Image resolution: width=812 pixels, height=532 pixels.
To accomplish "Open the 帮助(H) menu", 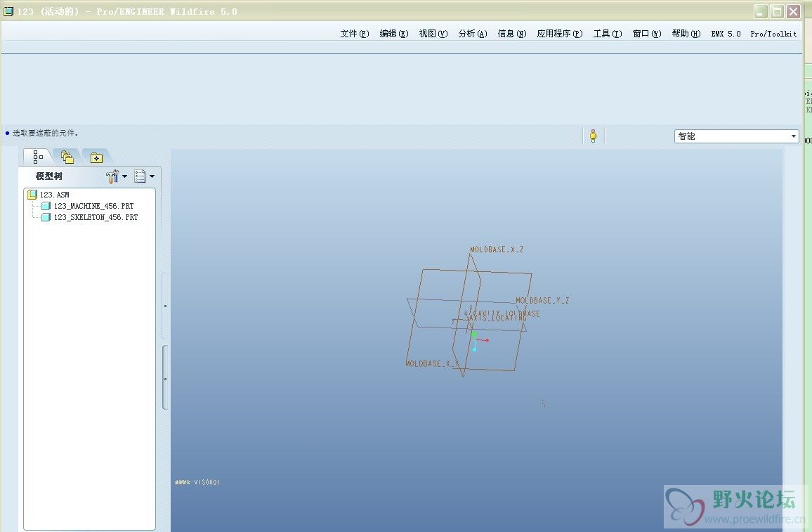I will [686, 34].
